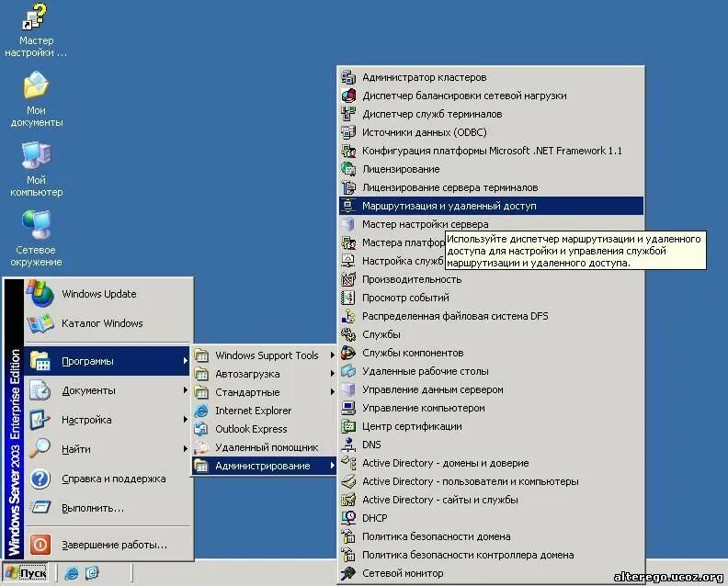728x586 pixels.
Task: Open Стандартные programs folder
Action: pos(264,392)
